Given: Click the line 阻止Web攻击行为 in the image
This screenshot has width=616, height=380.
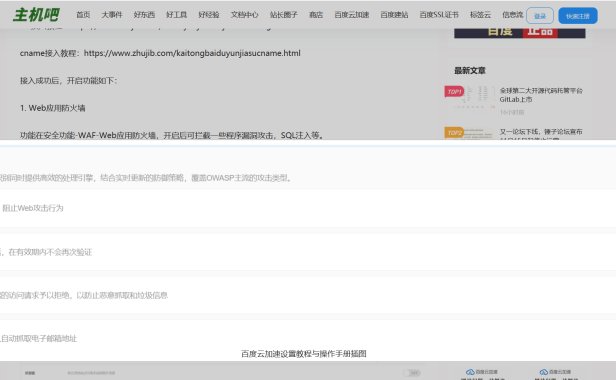Looking at the screenshot, I should click(x=33, y=208).
